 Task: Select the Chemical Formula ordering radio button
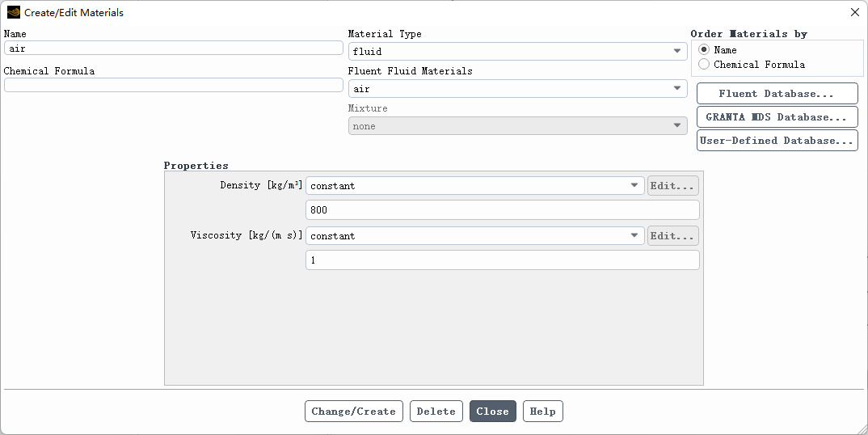704,65
